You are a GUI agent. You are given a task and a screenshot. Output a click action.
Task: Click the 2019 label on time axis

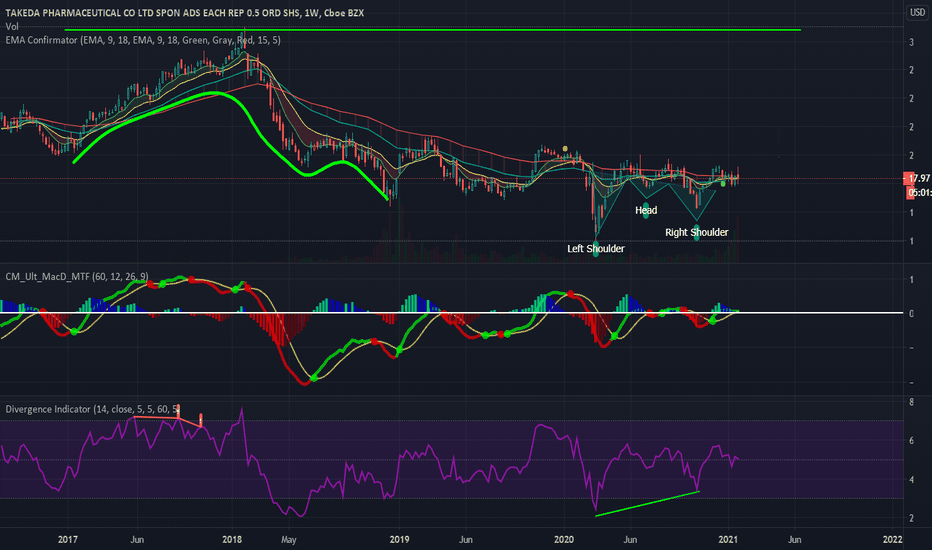click(399, 539)
